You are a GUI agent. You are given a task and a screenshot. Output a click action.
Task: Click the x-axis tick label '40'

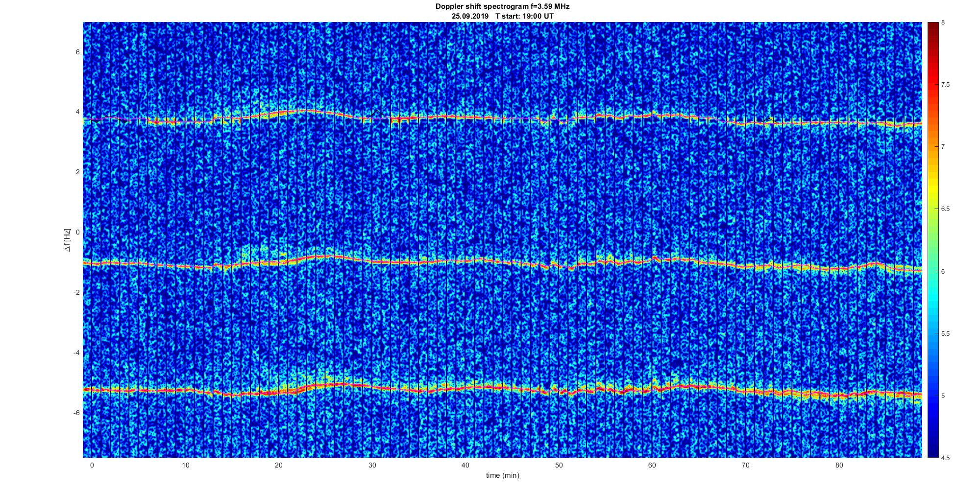[465, 465]
